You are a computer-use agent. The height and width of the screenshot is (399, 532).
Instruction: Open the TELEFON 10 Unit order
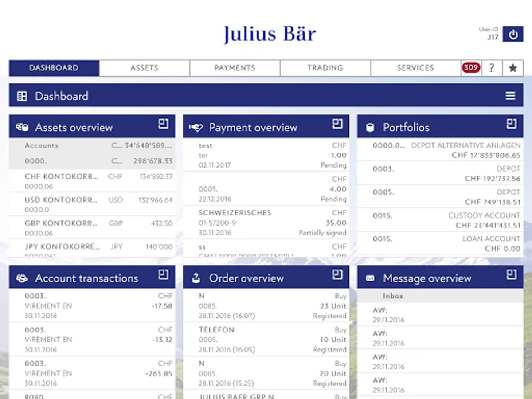pyautogui.click(x=266, y=340)
